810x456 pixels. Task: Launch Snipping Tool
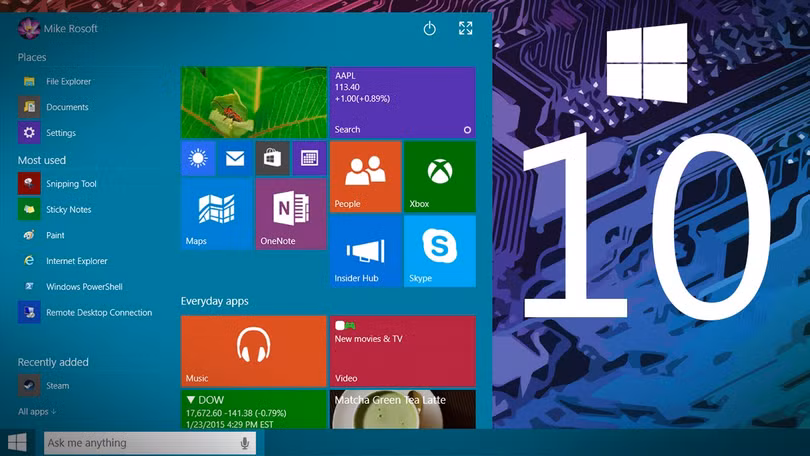pos(58,184)
